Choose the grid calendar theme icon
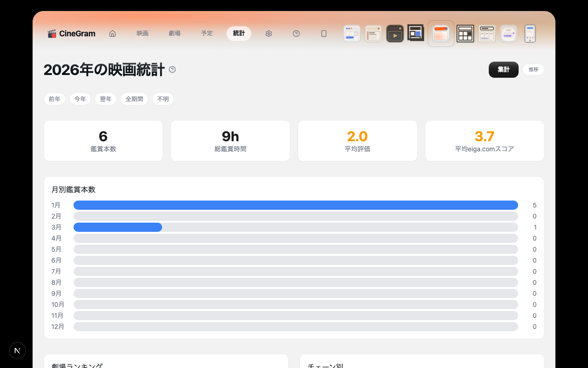Screen dimensions: 588x368 tap(465, 33)
